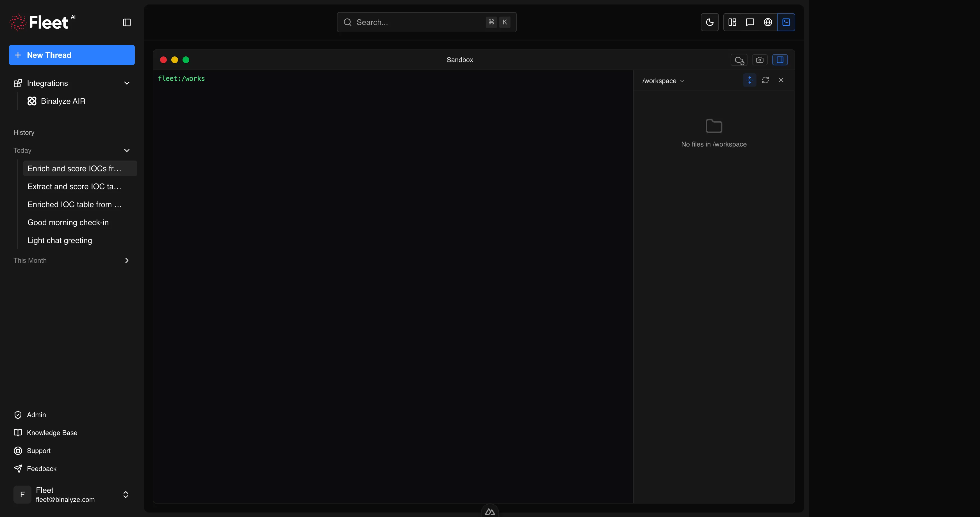This screenshot has width=980, height=517.
Task: Take a screenshot with the camera icon
Action: 760,60
